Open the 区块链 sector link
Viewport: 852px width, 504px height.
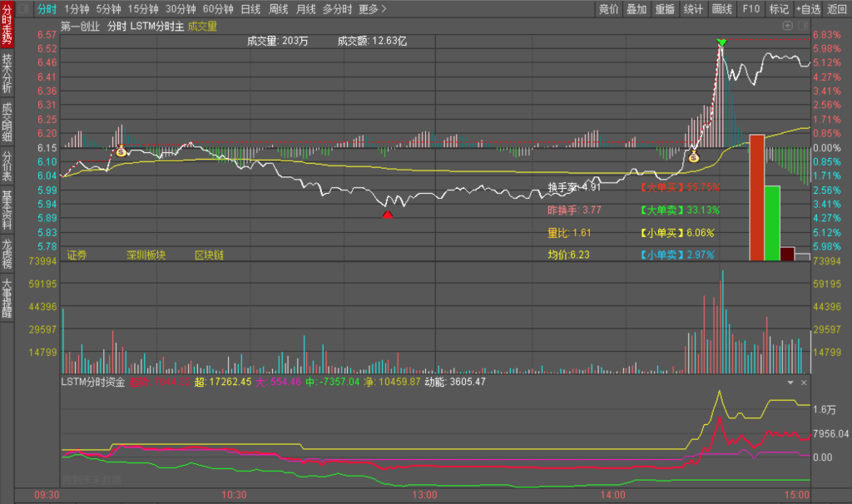pos(209,254)
